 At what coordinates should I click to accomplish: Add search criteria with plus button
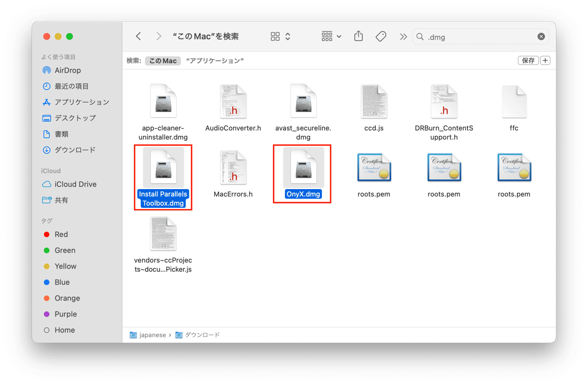click(x=545, y=60)
